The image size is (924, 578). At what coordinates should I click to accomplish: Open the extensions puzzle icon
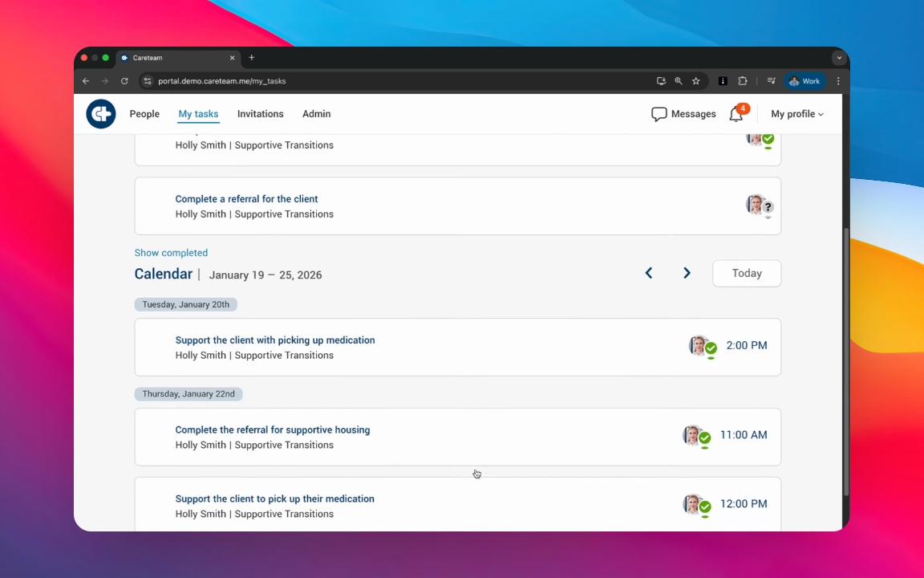(743, 81)
